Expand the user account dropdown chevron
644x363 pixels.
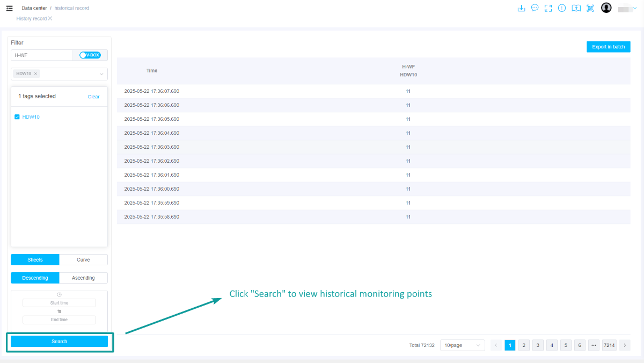635,8
